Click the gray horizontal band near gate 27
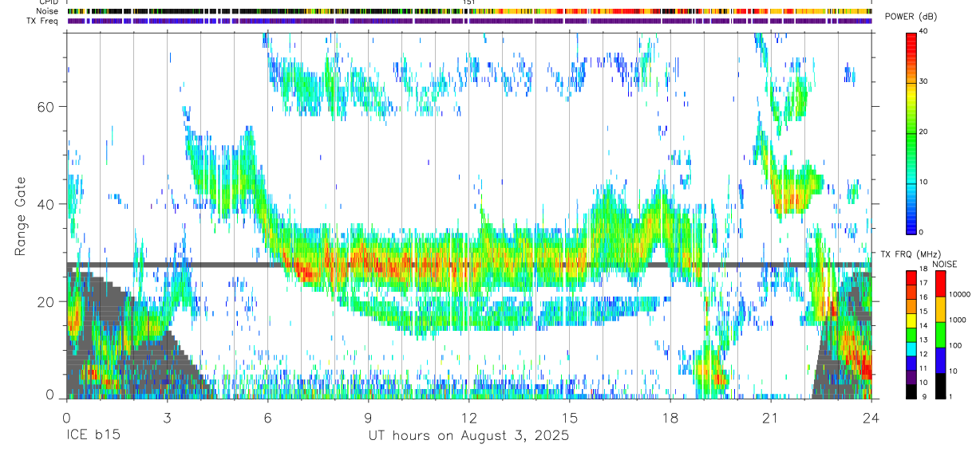 point(469,265)
